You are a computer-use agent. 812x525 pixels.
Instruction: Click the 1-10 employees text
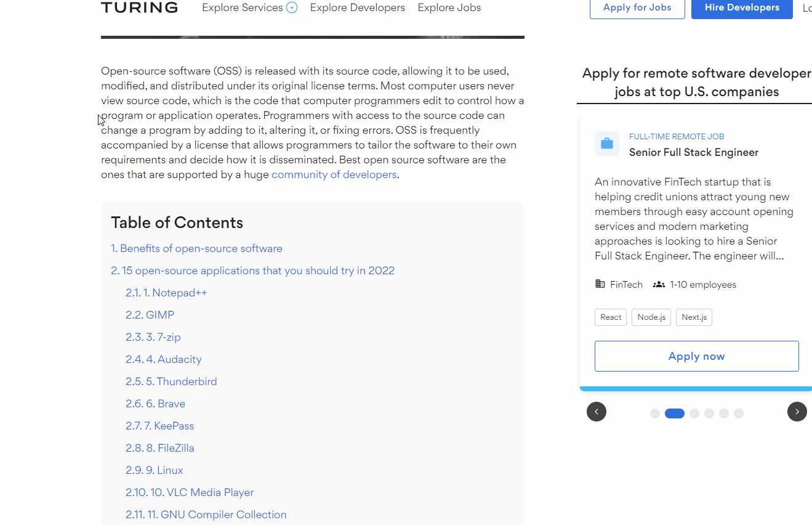point(703,285)
